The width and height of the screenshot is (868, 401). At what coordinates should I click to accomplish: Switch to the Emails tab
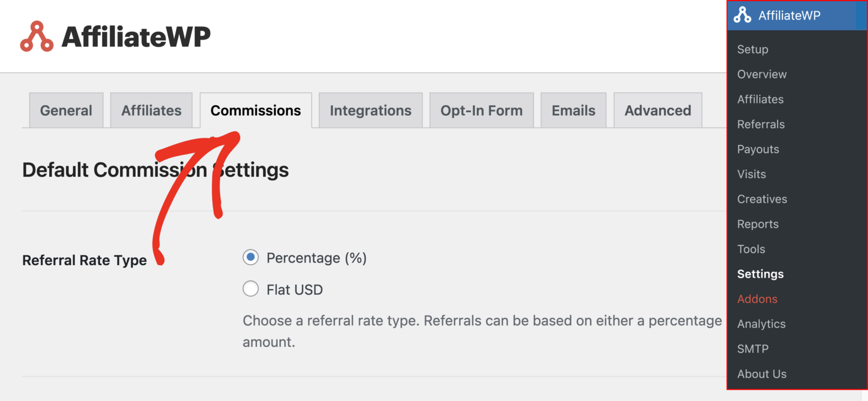click(573, 110)
